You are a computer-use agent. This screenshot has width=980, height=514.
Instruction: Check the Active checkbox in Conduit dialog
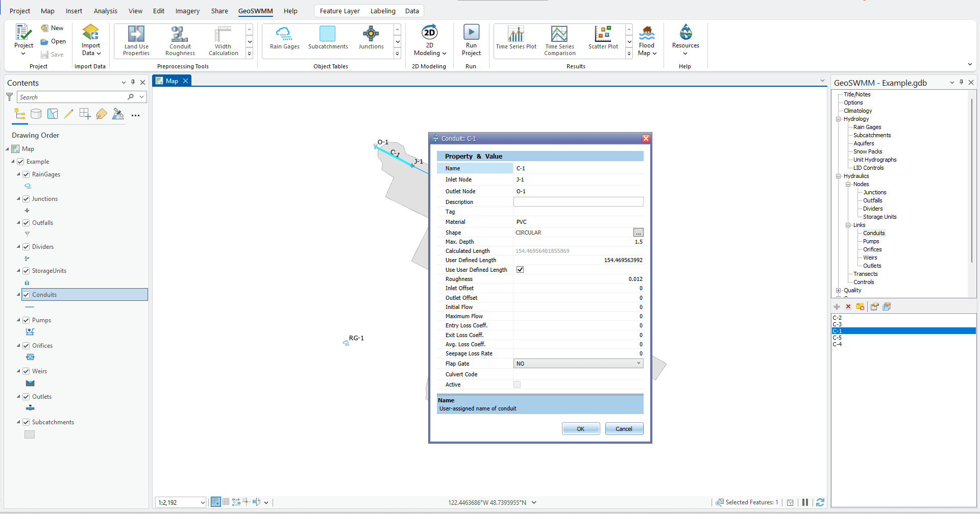tap(517, 384)
